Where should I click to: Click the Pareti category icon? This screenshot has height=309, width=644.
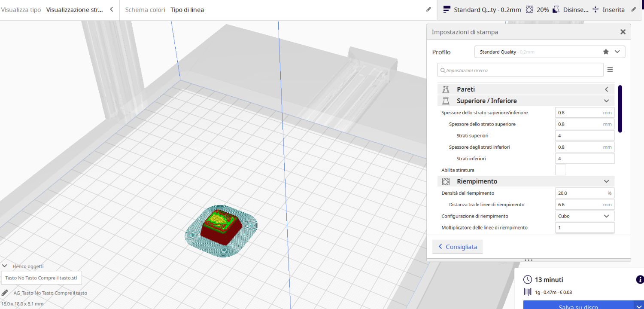click(x=446, y=89)
